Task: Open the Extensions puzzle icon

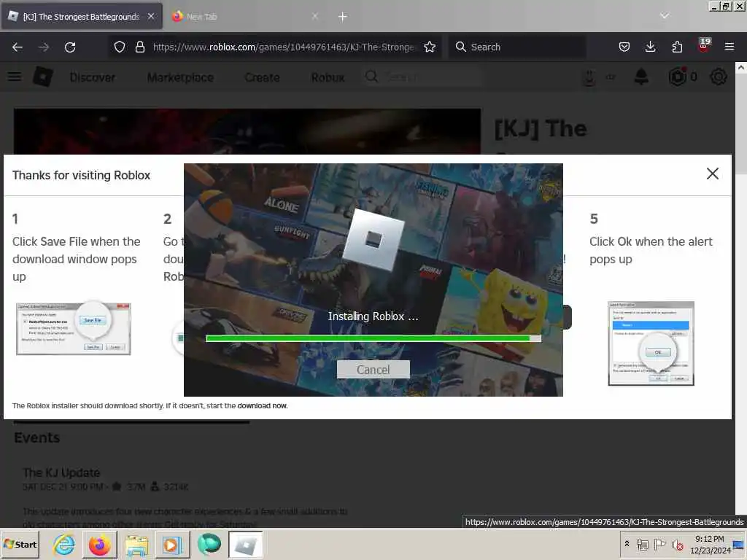Action: (x=677, y=47)
